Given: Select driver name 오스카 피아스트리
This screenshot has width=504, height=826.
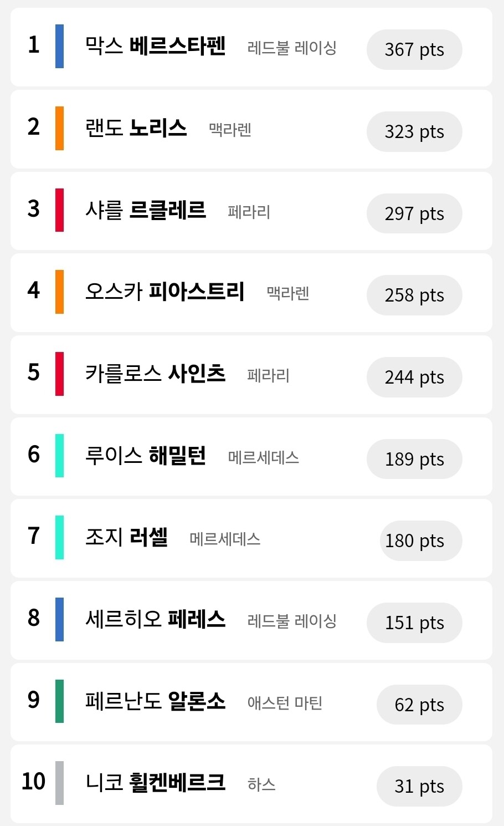Looking at the screenshot, I should 164,292.
